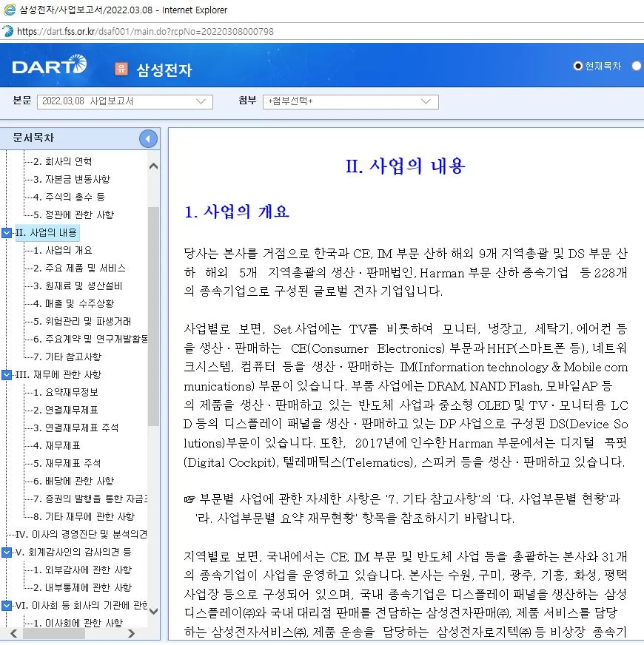Open 5. 위험관리 및 파생거래

pyautogui.click(x=82, y=321)
